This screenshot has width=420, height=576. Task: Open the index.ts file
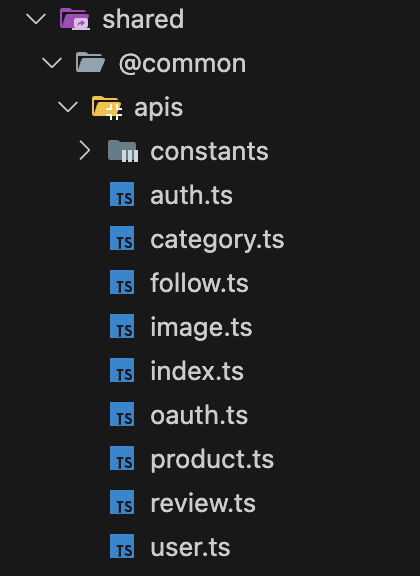point(197,371)
